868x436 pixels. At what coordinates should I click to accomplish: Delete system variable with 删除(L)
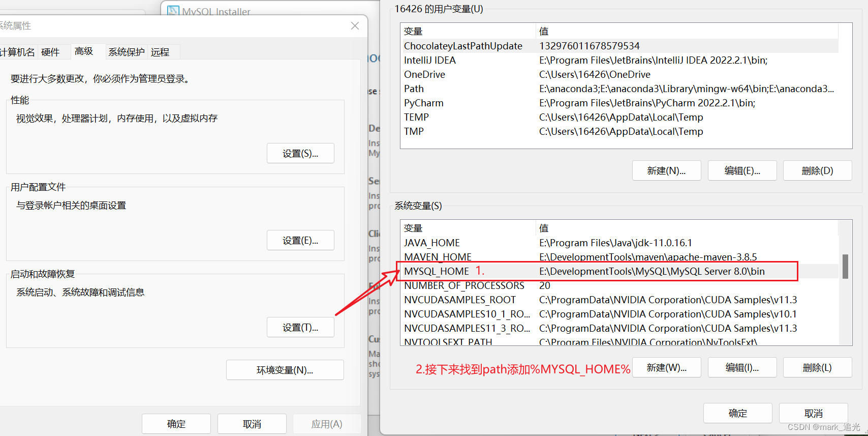pyautogui.click(x=818, y=367)
